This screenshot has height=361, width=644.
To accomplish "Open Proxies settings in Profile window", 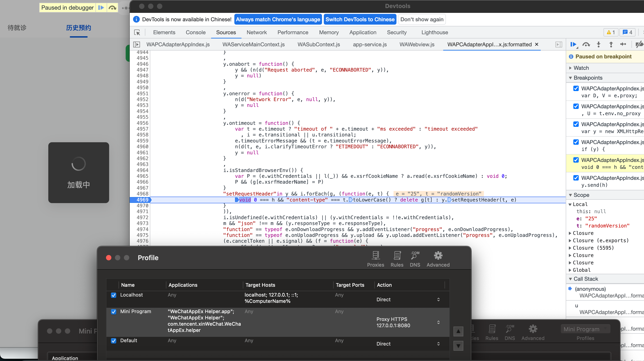I will tap(375, 259).
